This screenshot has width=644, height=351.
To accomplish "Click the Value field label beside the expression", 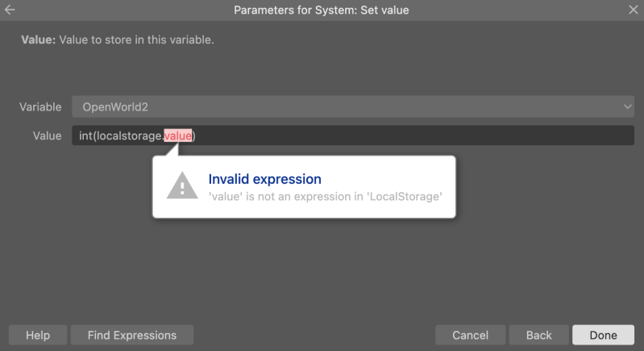I will coord(48,136).
